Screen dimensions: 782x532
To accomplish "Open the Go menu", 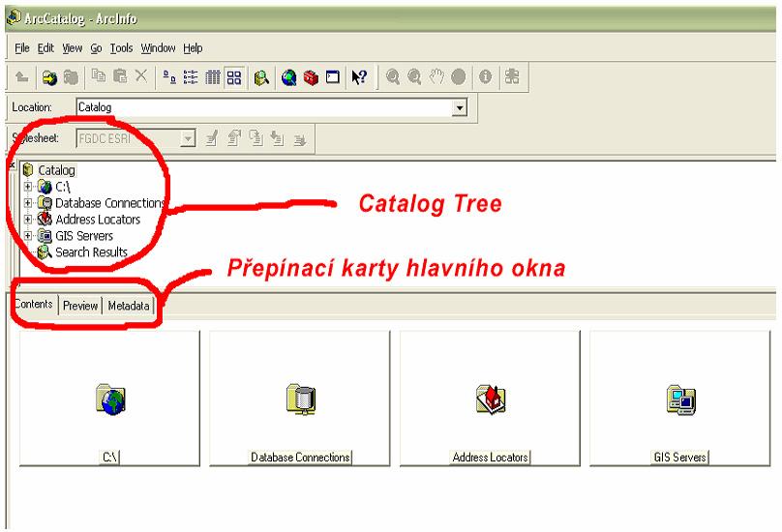I will coord(96,48).
